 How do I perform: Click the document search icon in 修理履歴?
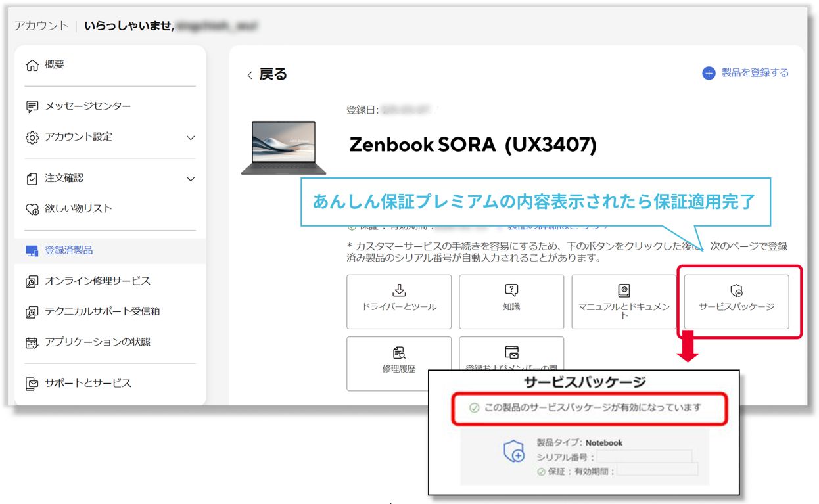[399, 352]
